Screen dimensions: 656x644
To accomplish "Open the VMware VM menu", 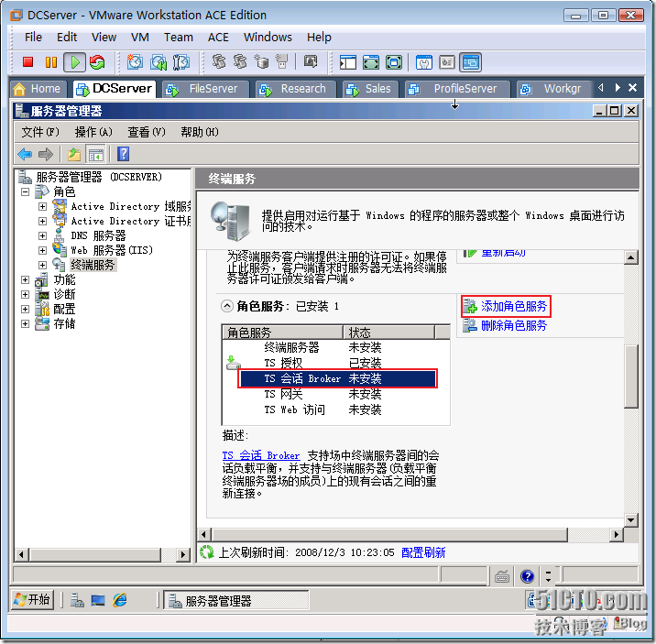I will pyautogui.click(x=140, y=38).
